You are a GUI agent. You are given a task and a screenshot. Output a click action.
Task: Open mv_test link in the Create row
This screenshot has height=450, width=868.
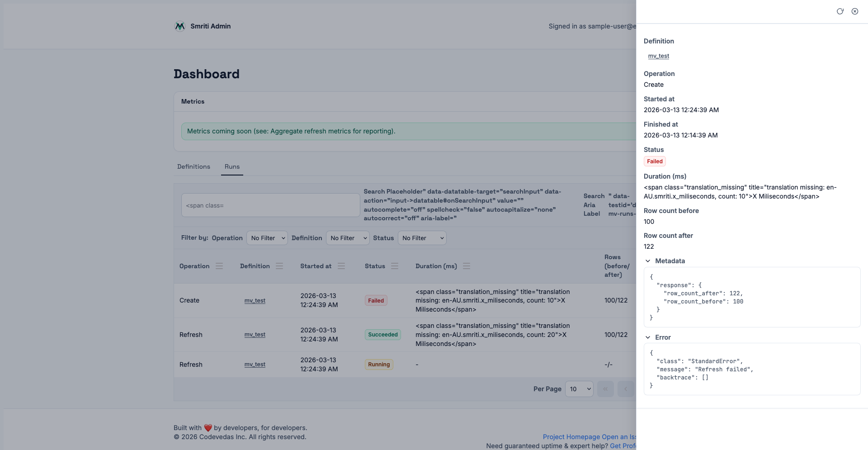coord(255,301)
